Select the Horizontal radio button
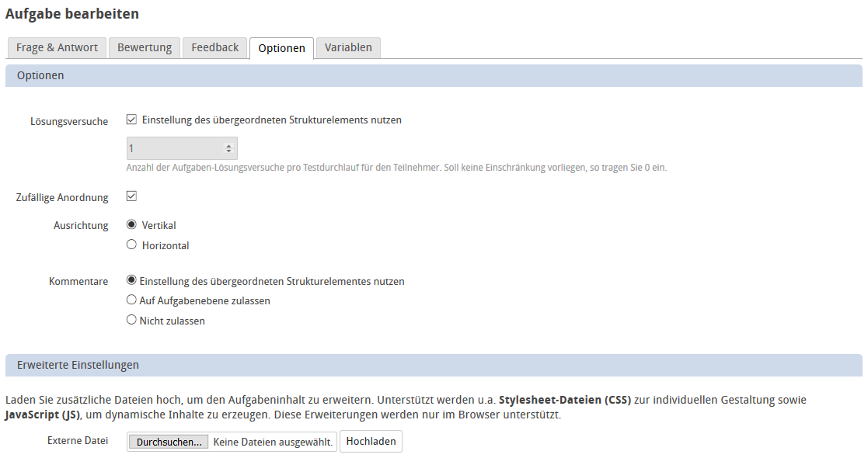Viewport: 868px width, 465px height. click(x=131, y=244)
